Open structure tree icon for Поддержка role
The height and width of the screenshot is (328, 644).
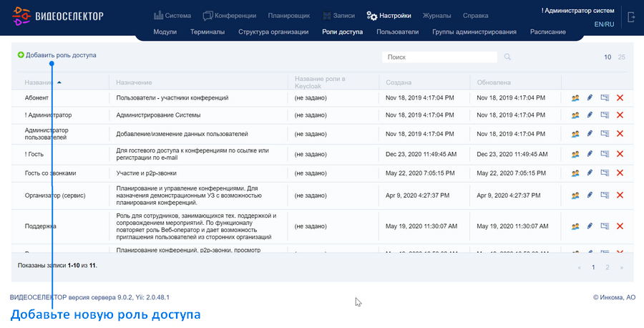tap(605, 226)
